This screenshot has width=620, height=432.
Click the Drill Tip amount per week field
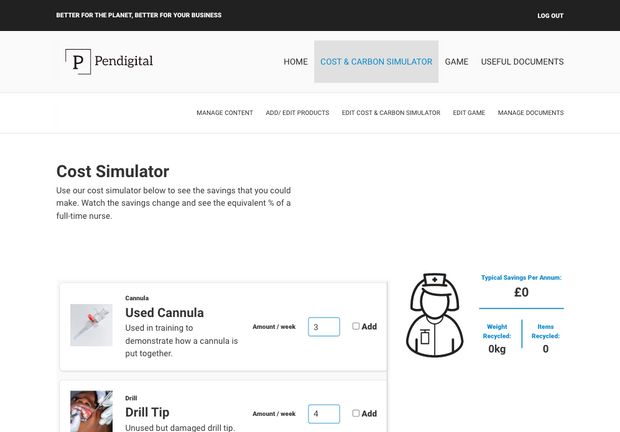[323, 413]
